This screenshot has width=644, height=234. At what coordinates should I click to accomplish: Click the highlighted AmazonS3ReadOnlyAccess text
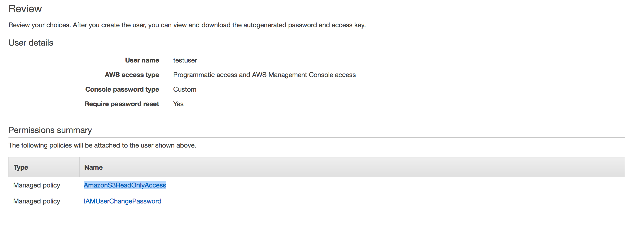coord(125,185)
